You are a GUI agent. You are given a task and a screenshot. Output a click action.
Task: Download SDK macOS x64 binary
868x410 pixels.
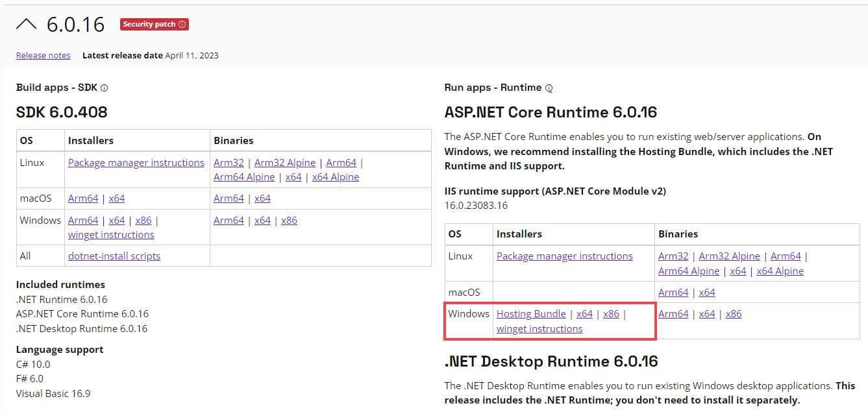pyautogui.click(x=262, y=199)
